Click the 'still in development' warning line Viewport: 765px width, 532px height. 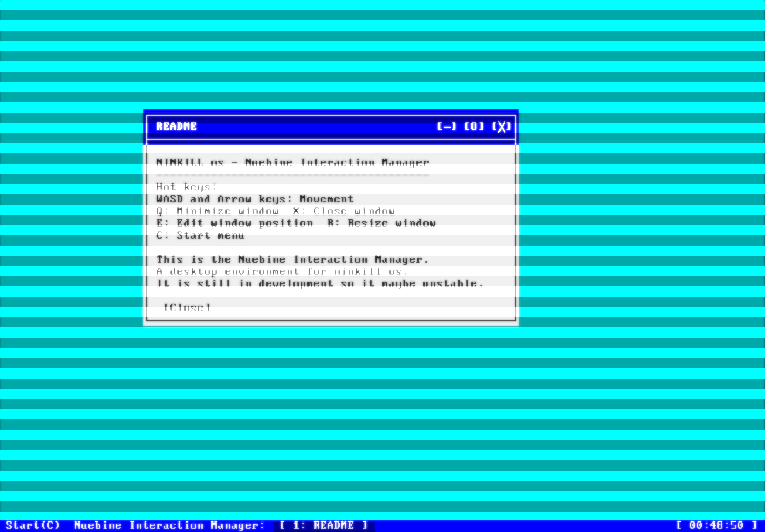click(x=320, y=284)
